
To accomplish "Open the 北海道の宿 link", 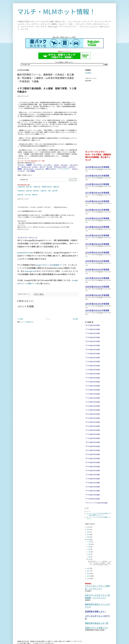I will tap(21, 187).
